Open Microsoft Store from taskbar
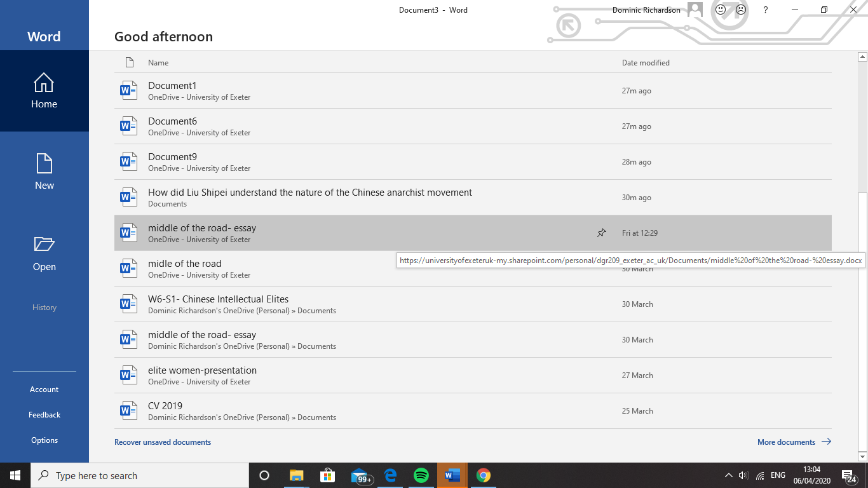 327,475
